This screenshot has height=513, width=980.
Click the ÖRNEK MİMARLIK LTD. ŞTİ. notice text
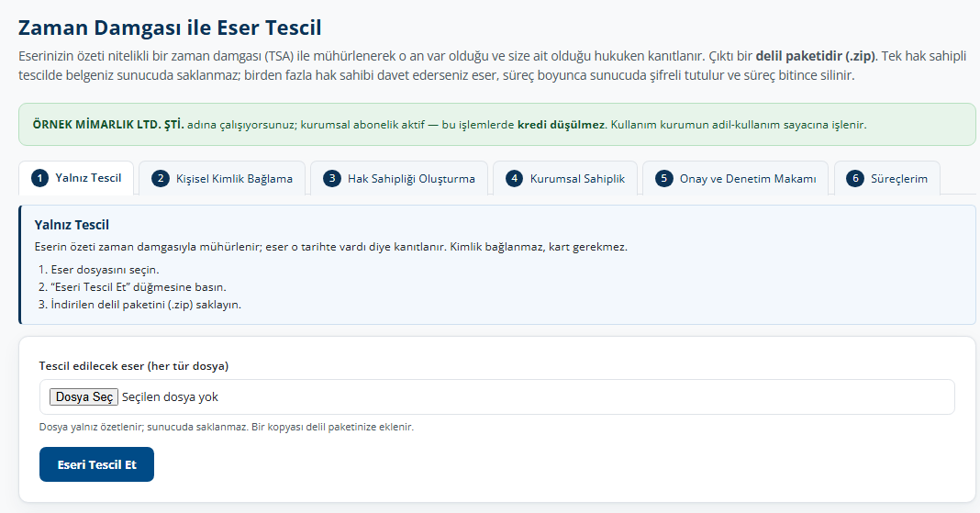[109, 124]
